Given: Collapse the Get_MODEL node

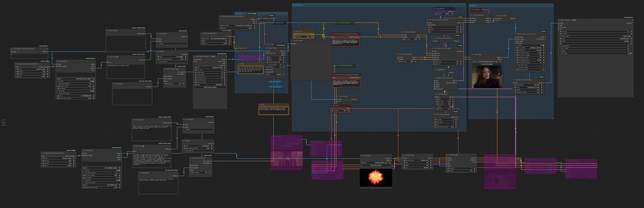Looking at the screenshot, I should coord(435,9).
